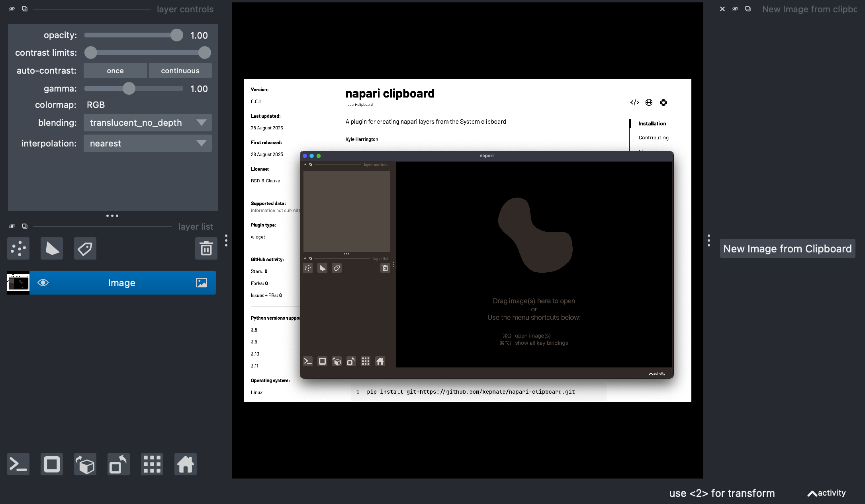865x504 pixels.
Task: Select the Labels tool in toolbar
Action: point(85,248)
